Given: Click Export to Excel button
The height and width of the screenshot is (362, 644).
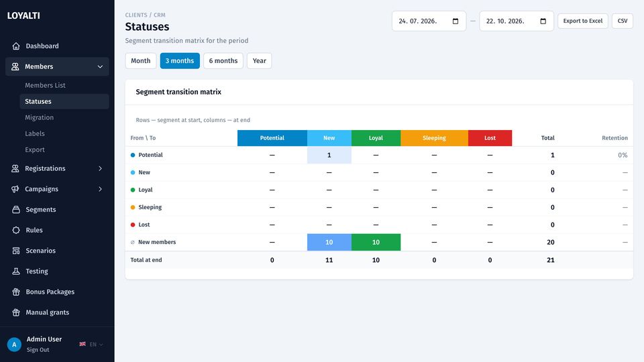Looking at the screenshot, I should pyautogui.click(x=582, y=21).
